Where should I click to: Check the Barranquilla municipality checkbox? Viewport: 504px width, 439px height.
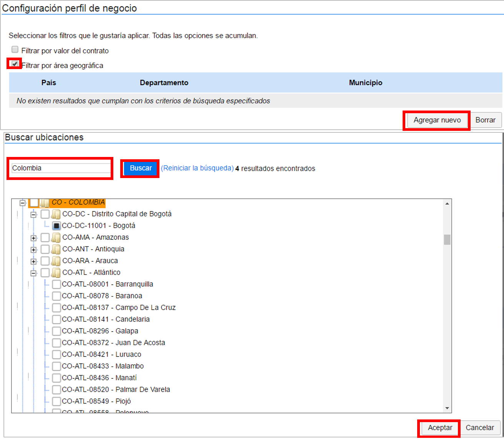click(x=56, y=284)
